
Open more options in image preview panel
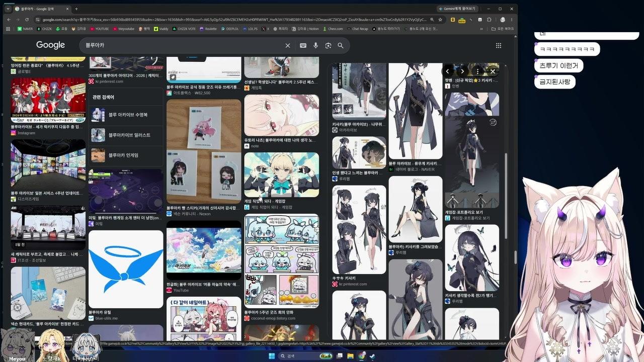pyautogui.click(x=477, y=71)
